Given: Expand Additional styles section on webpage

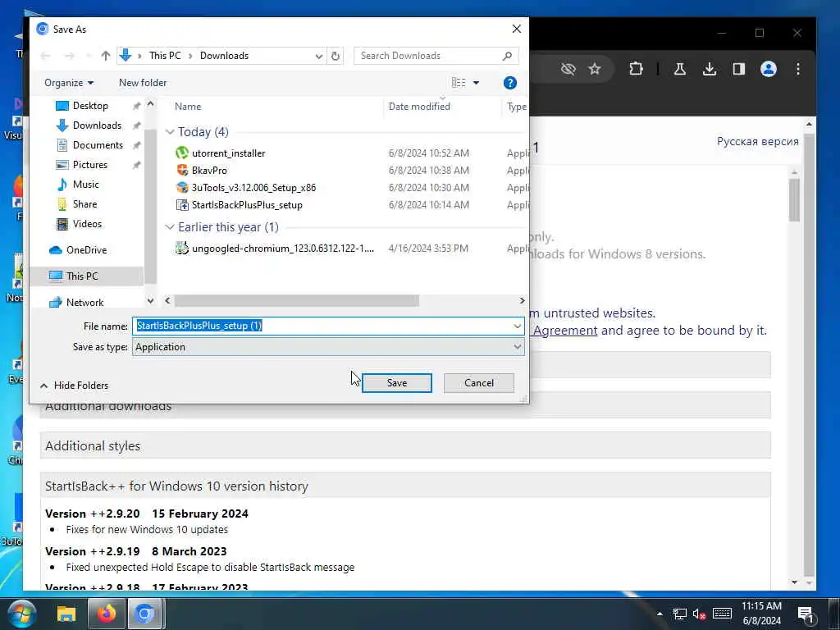Looking at the screenshot, I should (x=405, y=445).
